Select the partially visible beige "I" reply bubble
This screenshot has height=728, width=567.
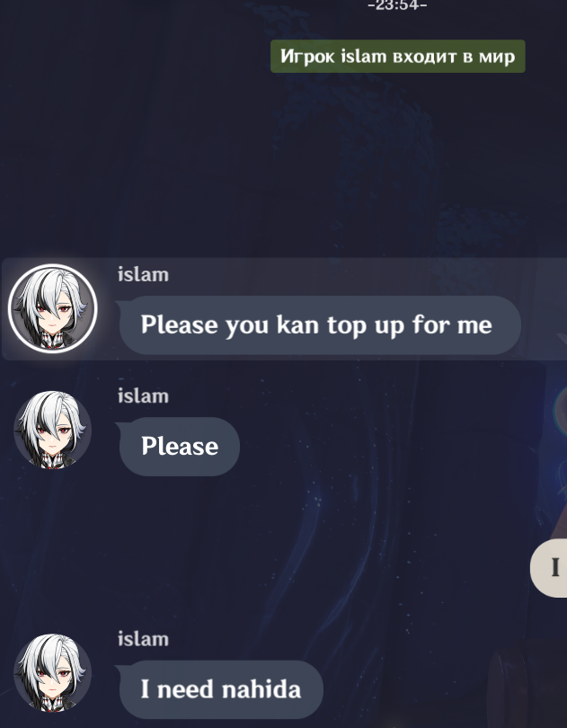pos(549,568)
